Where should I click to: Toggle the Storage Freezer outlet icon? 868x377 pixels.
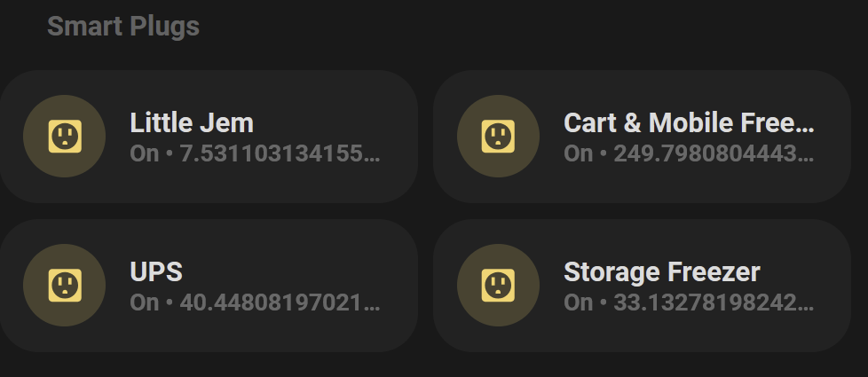(498, 285)
